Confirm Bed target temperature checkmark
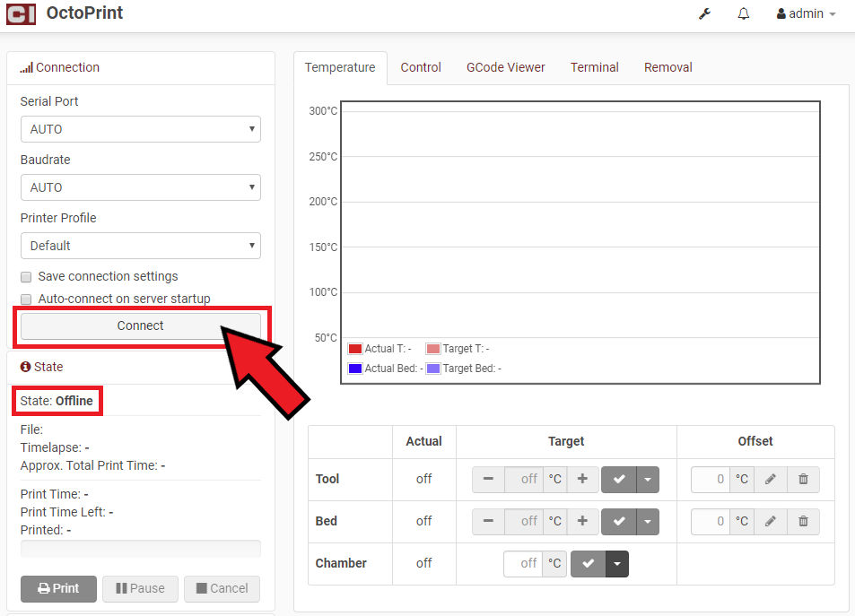Screen dimensions: 855x616 (x=619, y=521)
